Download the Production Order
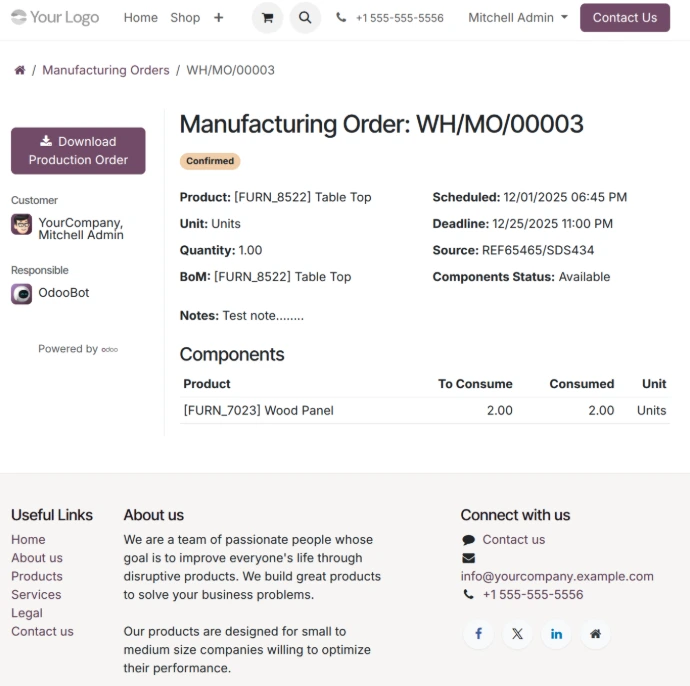Image resolution: width=690 pixels, height=686 pixels. tap(78, 151)
